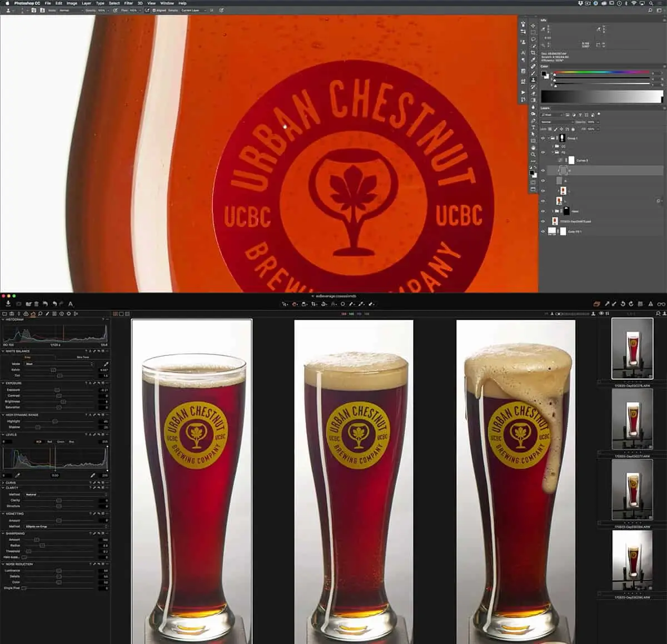667x644 pixels.
Task: Adjust the Exposure slider handle
Action: [x=57, y=390]
